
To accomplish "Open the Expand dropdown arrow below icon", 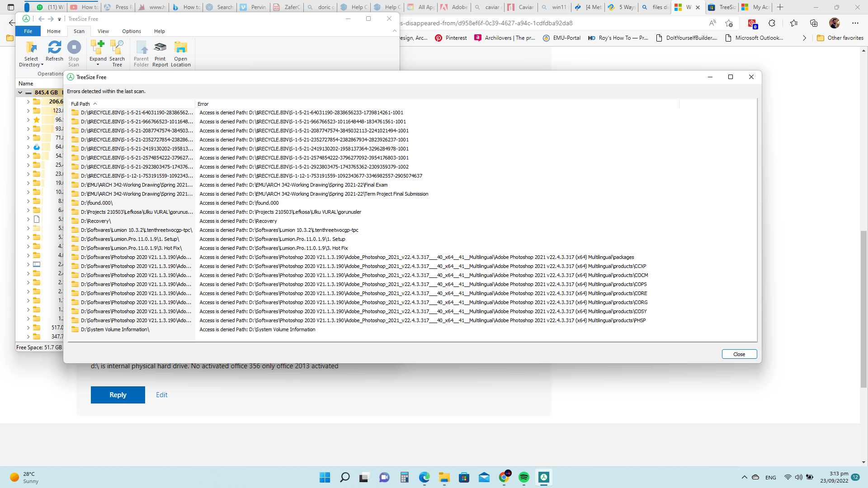I will point(98,65).
